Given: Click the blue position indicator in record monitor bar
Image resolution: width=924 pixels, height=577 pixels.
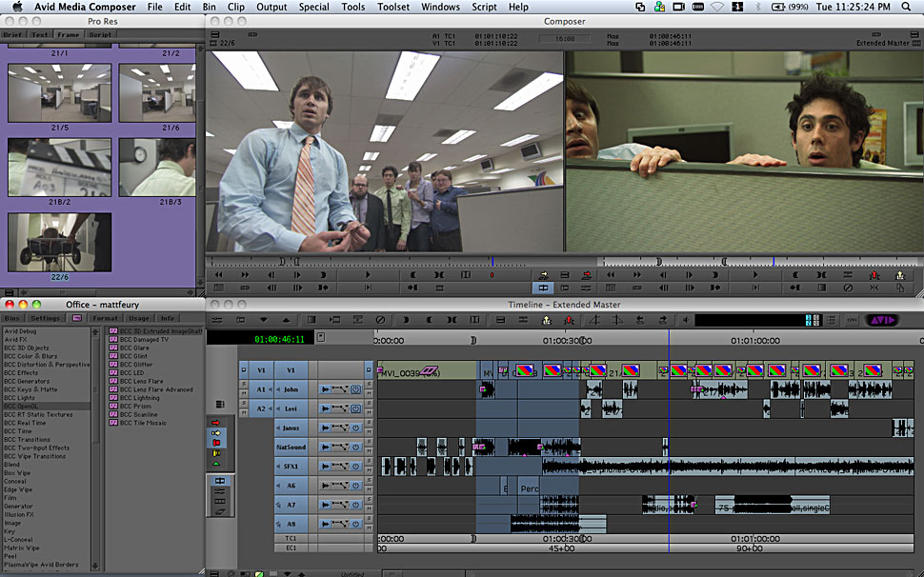Looking at the screenshot, I should pos(773,262).
